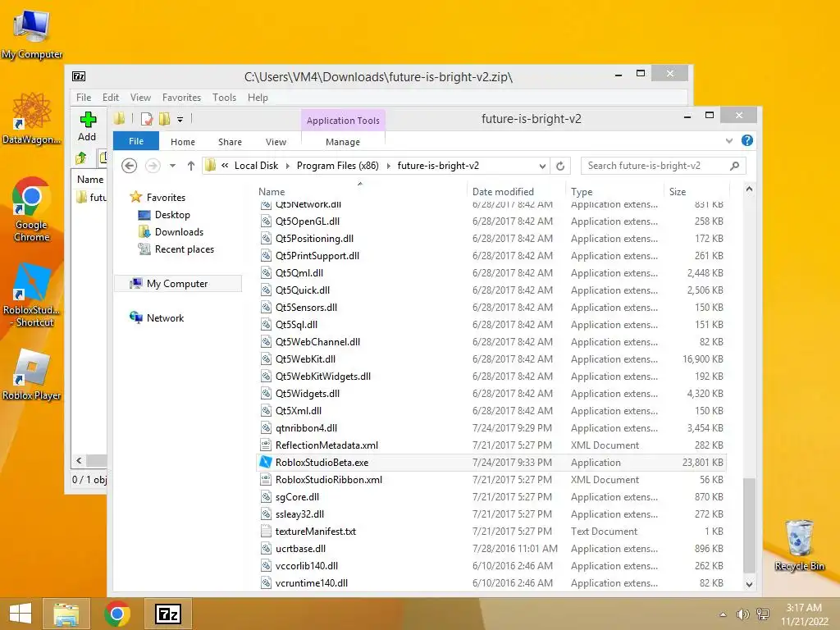Click the Up one level arrow
The width and height of the screenshot is (840, 630).
click(190, 166)
